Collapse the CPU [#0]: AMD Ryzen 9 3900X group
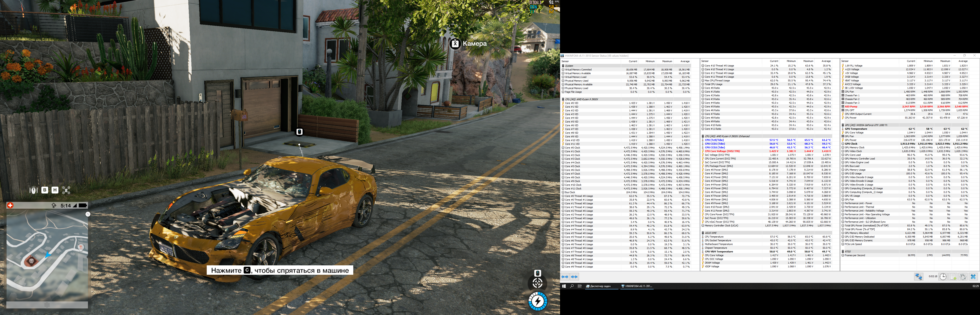The height and width of the screenshot is (315, 980). 581,99
